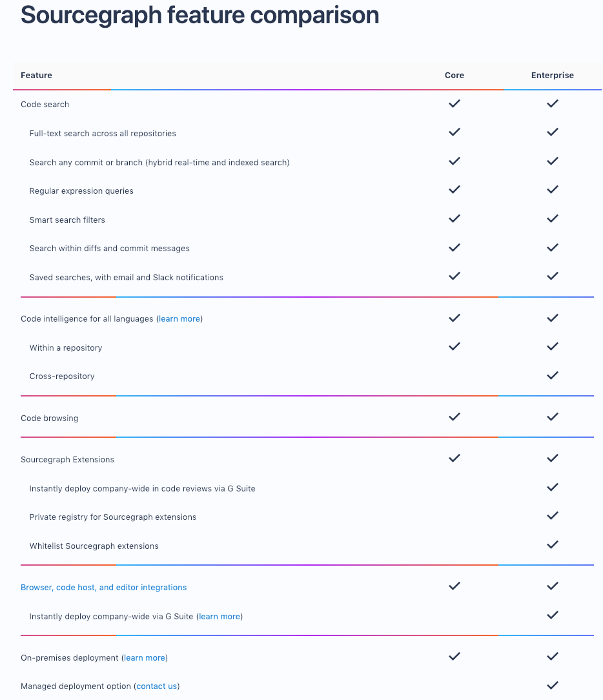
Task: Select the Core column header
Action: pyautogui.click(x=455, y=76)
